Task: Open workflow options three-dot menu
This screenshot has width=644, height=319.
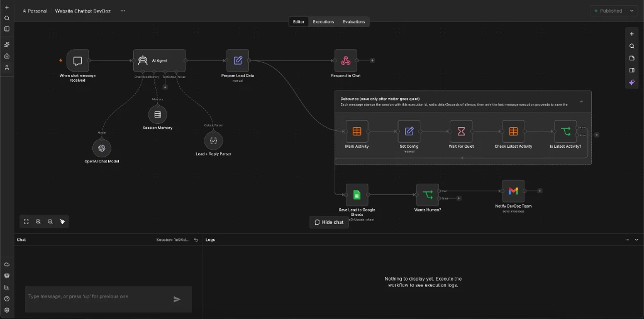Action: (x=123, y=11)
